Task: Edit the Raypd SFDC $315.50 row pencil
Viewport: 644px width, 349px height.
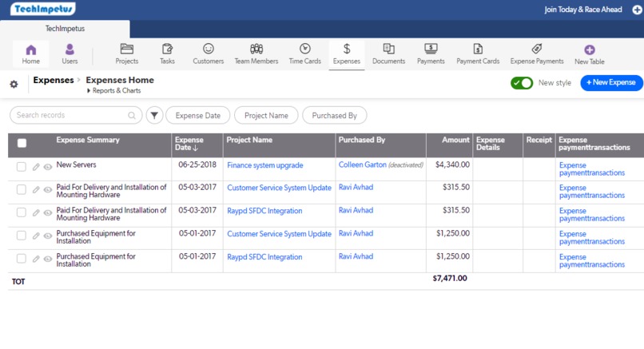Action: coord(36,212)
